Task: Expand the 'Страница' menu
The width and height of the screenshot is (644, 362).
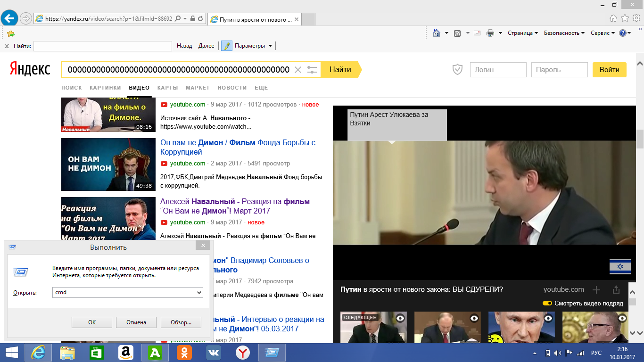Action: 523,33
